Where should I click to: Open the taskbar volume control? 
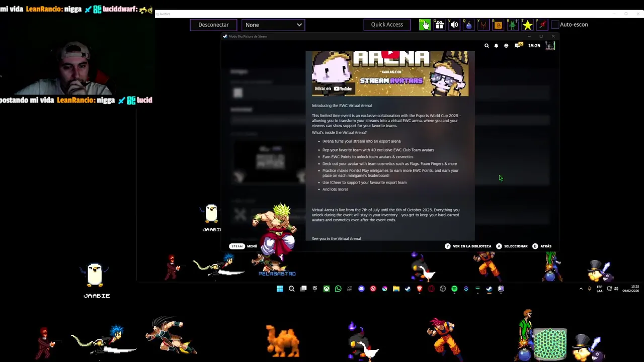[616, 289]
